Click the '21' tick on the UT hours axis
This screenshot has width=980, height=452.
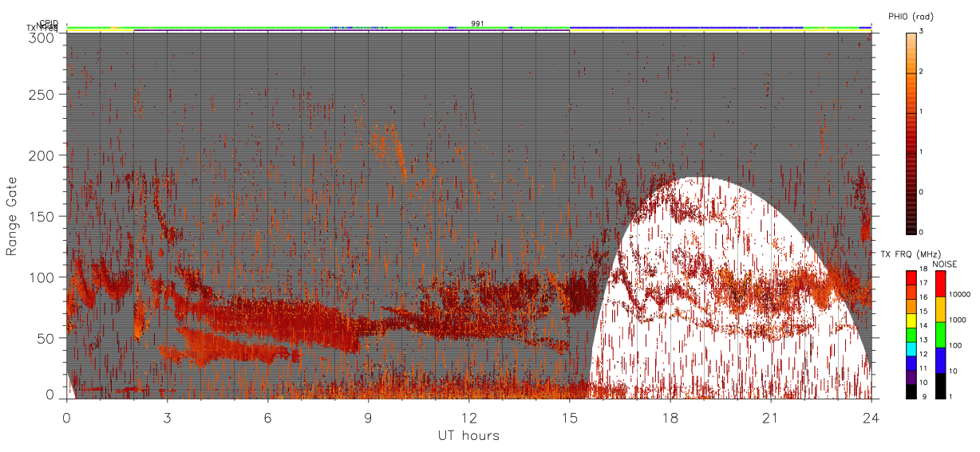pos(770,417)
